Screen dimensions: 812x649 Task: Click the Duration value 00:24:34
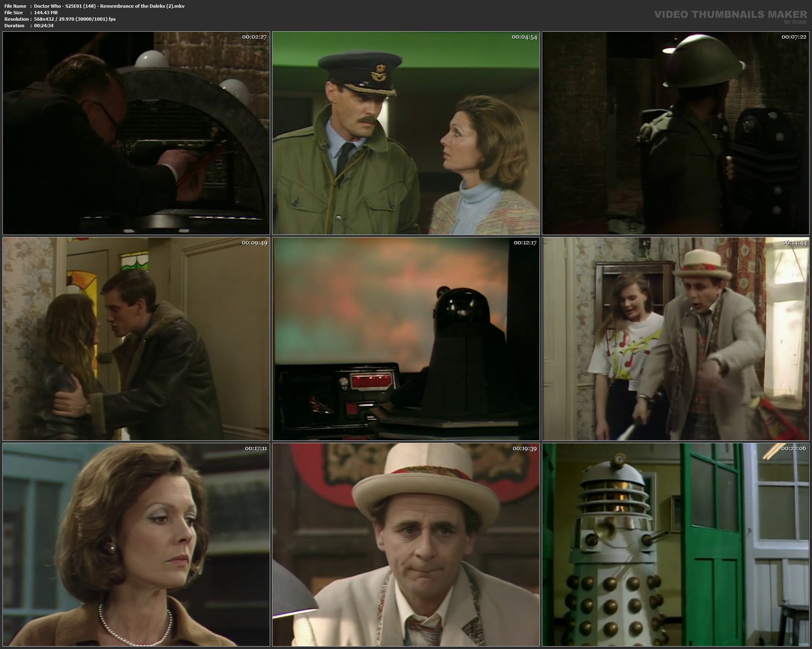click(x=44, y=26)
